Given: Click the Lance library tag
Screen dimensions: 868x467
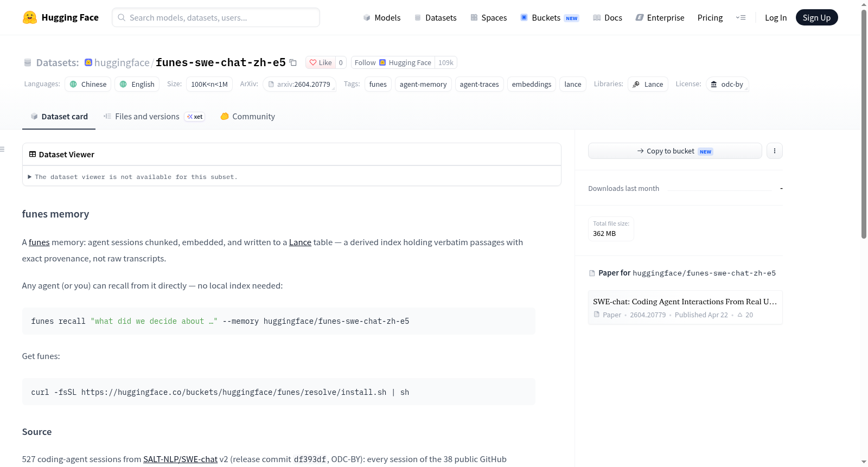Looking at the screenshot, I should coord(648,84).
